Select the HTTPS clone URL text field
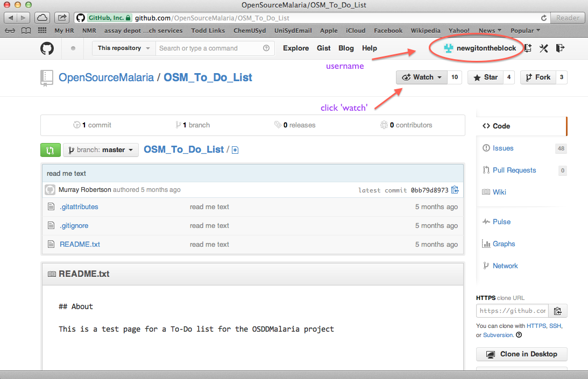 (x=513, y=311)
